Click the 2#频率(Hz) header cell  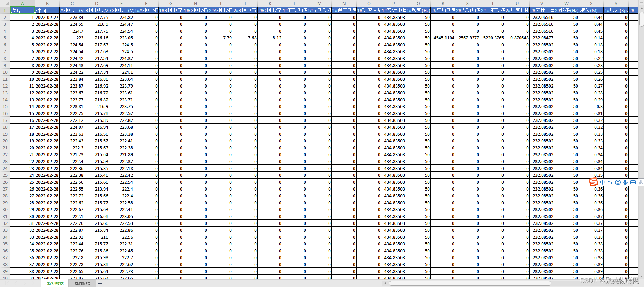[x=567, y=10]
